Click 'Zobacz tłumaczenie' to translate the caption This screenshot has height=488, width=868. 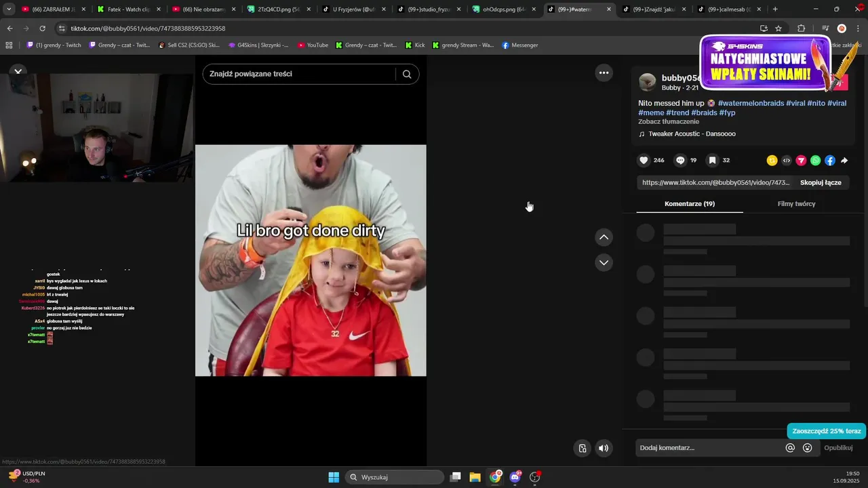click(669, 122)
